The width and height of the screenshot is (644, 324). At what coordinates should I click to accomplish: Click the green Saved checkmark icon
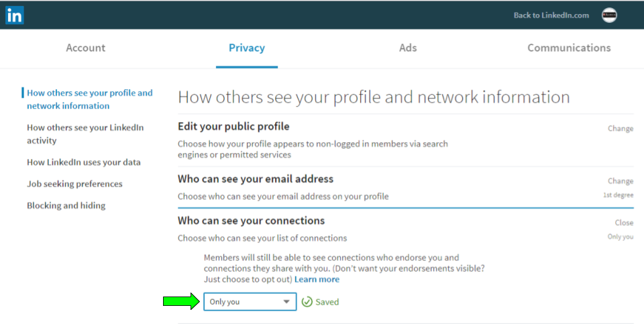pyautogui.click(x=307, y=302)
